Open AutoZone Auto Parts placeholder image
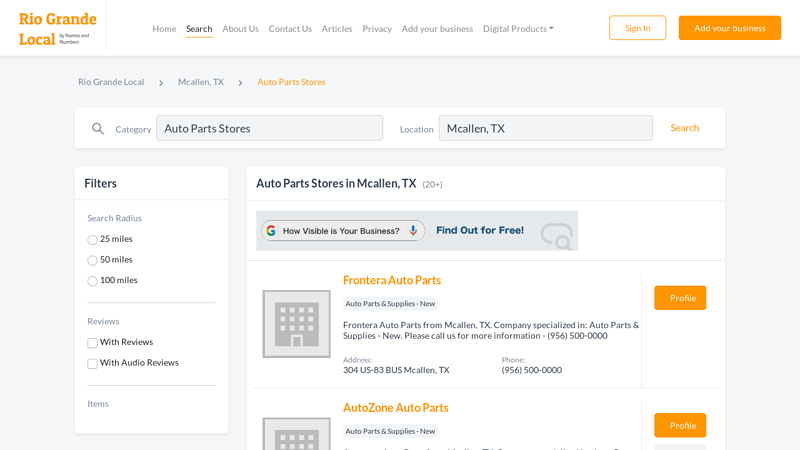 pyautogui.click(x=296, y=434)
